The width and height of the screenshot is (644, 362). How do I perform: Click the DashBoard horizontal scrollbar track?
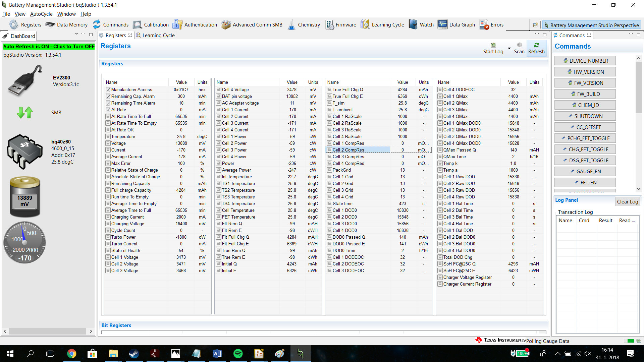(x=47, y=331)
